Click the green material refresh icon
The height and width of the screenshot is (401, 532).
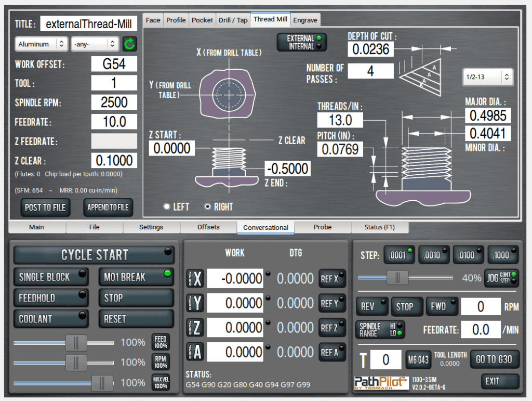(x=129, y=44)
